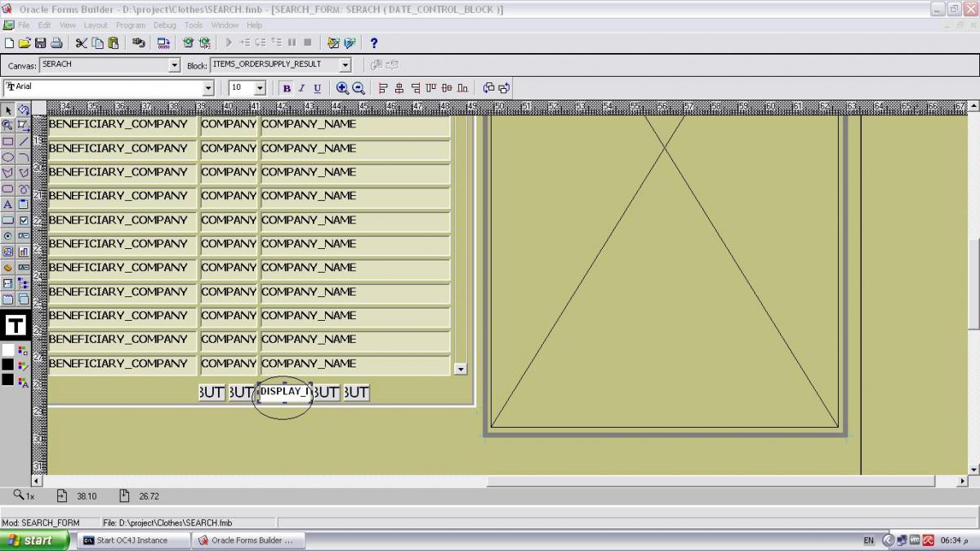
Task: Click the Print icon in toolbar
Action: pyautogui.click(x=56, y=42)
